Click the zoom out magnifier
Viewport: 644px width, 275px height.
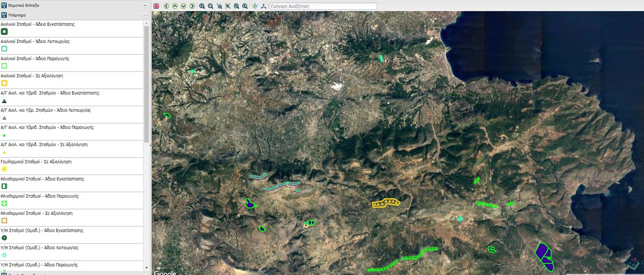(210, 6)
